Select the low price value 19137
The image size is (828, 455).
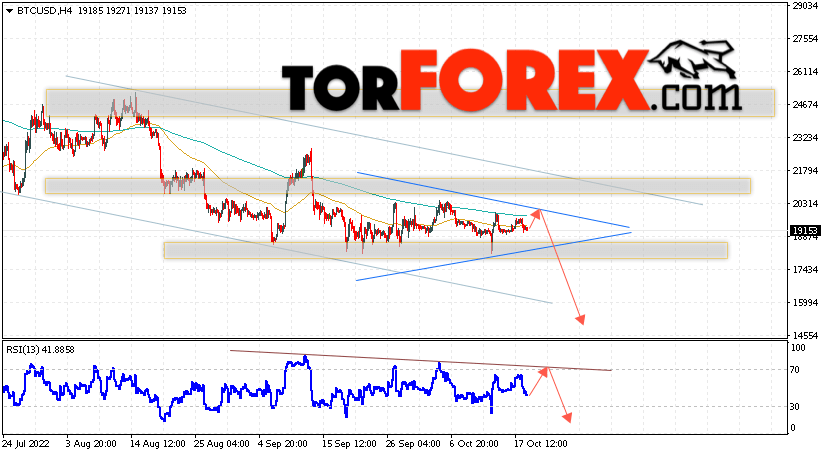pyautogui.click(x=146, y=11)
